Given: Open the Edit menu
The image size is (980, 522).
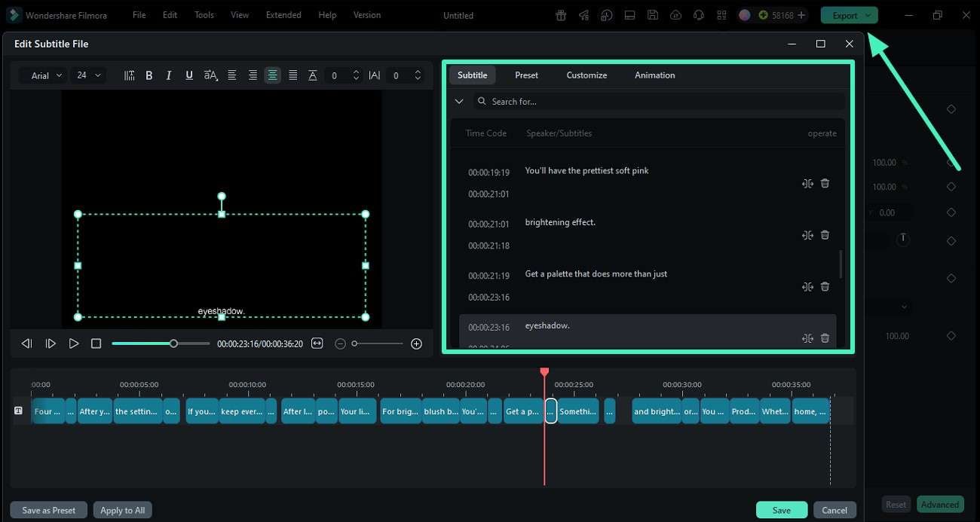Looking at the screenshot, I should (x=170, y=15).
